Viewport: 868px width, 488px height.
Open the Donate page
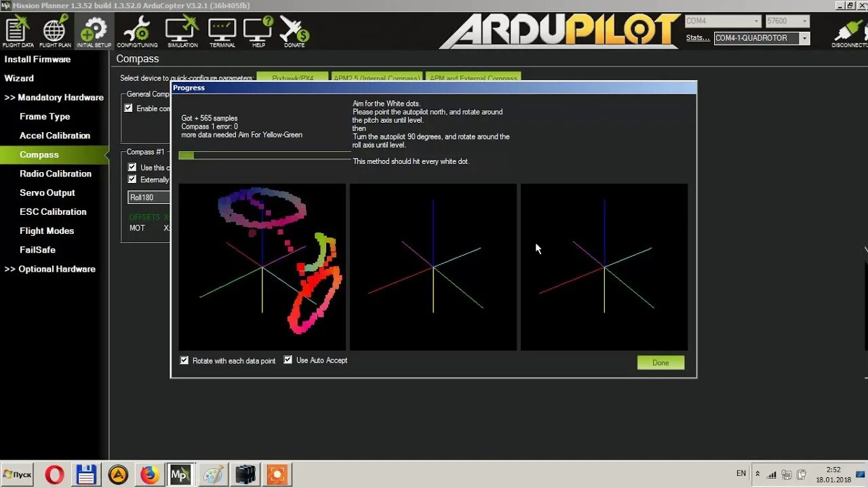pos(294,32)
